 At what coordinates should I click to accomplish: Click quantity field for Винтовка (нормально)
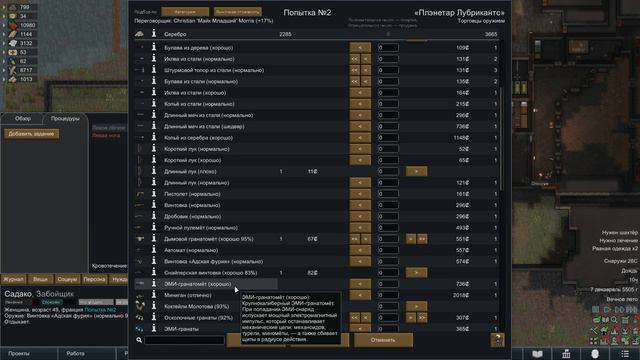point(388,205)
